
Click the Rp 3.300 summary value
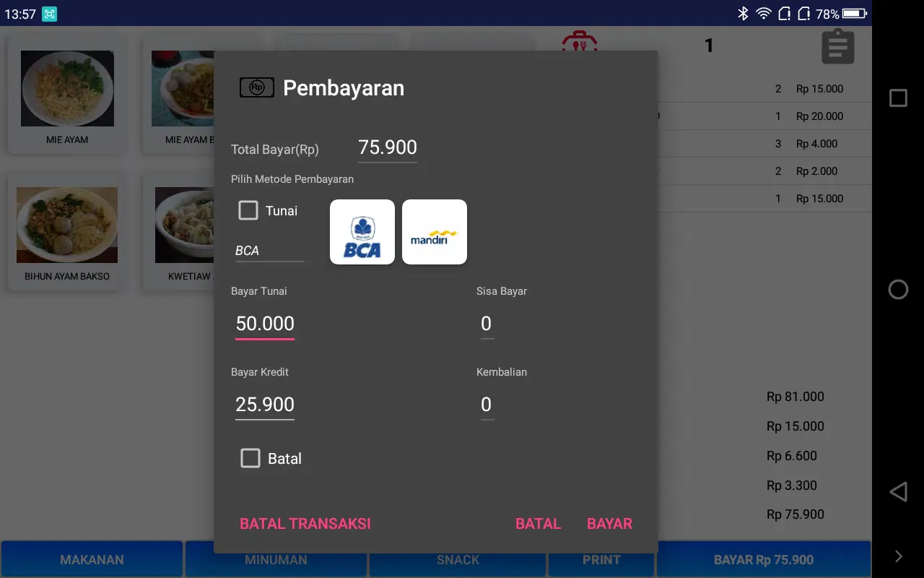coord(792,486)
